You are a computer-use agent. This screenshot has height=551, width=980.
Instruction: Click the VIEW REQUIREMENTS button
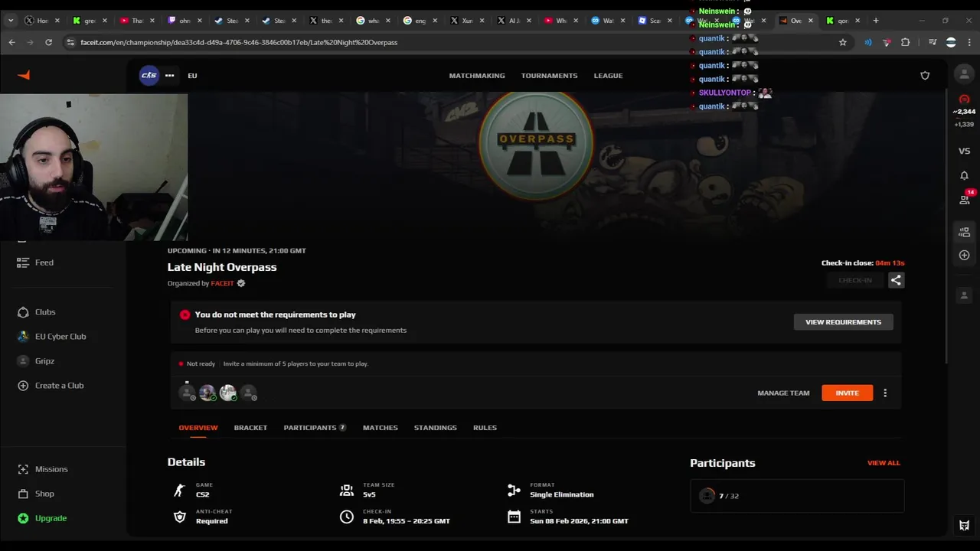[843, 322]
